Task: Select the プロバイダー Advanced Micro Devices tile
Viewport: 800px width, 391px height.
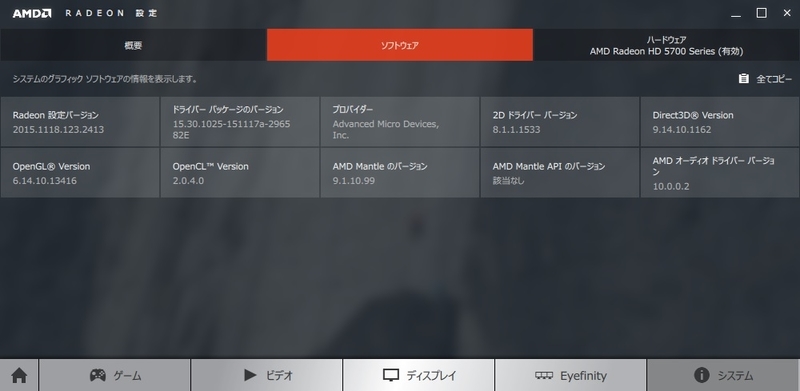Action: pyautogui.click(x=400, y=122)
